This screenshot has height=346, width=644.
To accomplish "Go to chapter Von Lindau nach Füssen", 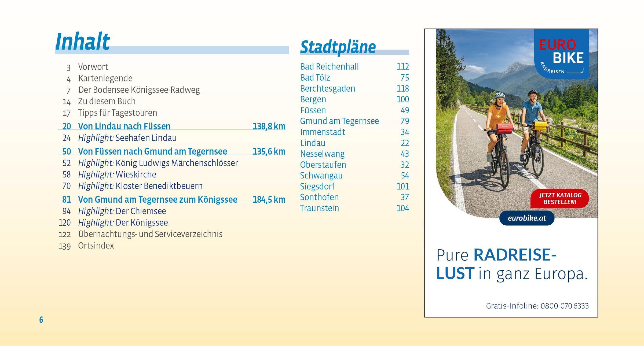I will 124,126.
